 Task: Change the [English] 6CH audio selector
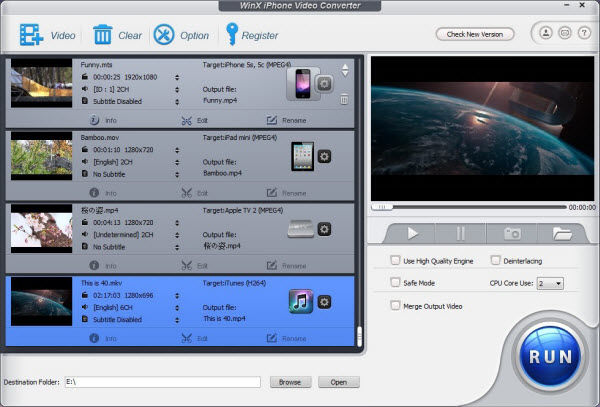[177, 308]
